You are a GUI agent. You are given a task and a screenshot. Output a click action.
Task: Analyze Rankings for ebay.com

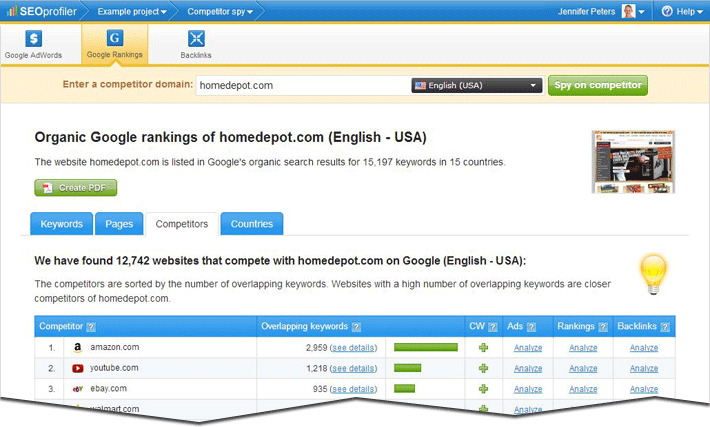point(583,389)
